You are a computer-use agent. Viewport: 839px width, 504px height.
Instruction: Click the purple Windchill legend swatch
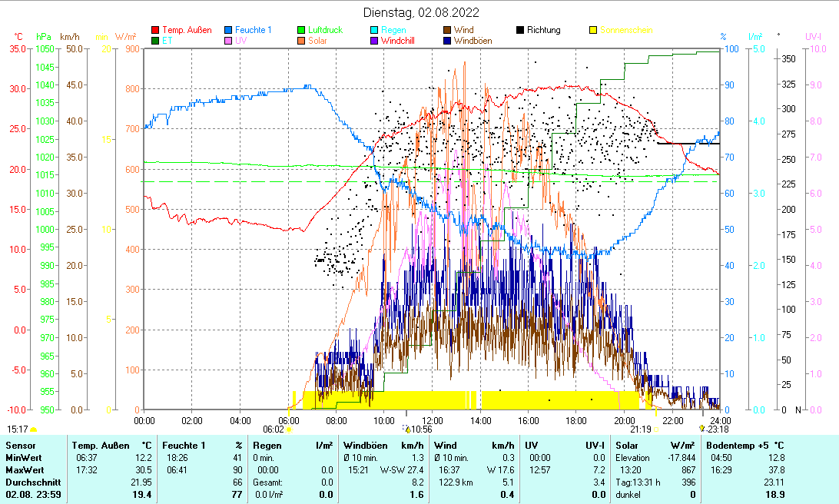click(x=374, y=41)
